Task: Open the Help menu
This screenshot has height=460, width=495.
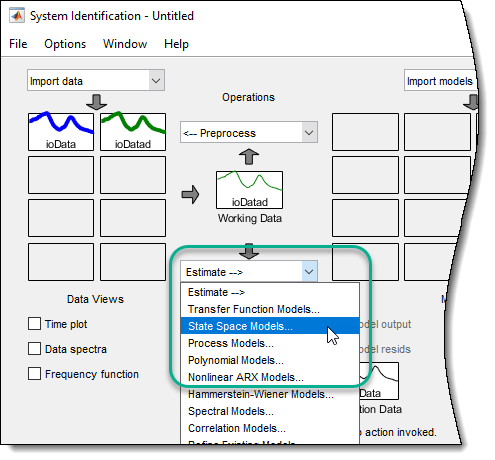Action: coord(176,44)
